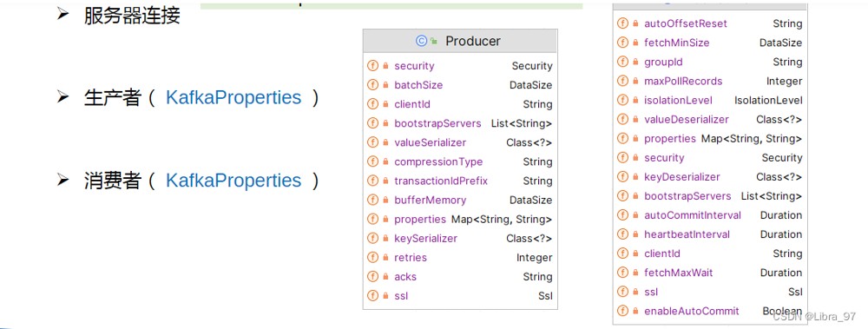Select the bufferMemory field in Producer
Viewport: 868px width, 329px height.
(x=460, y=200)
